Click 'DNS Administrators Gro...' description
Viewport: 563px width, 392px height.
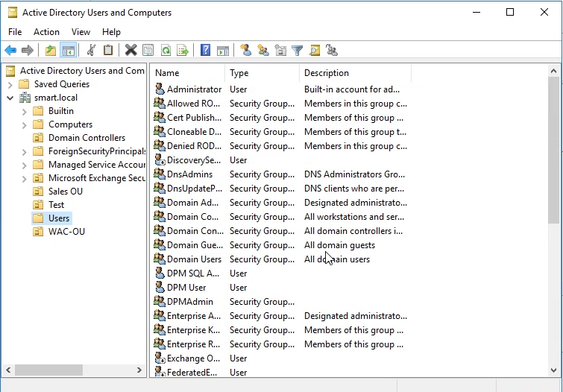tap(354, 174)
